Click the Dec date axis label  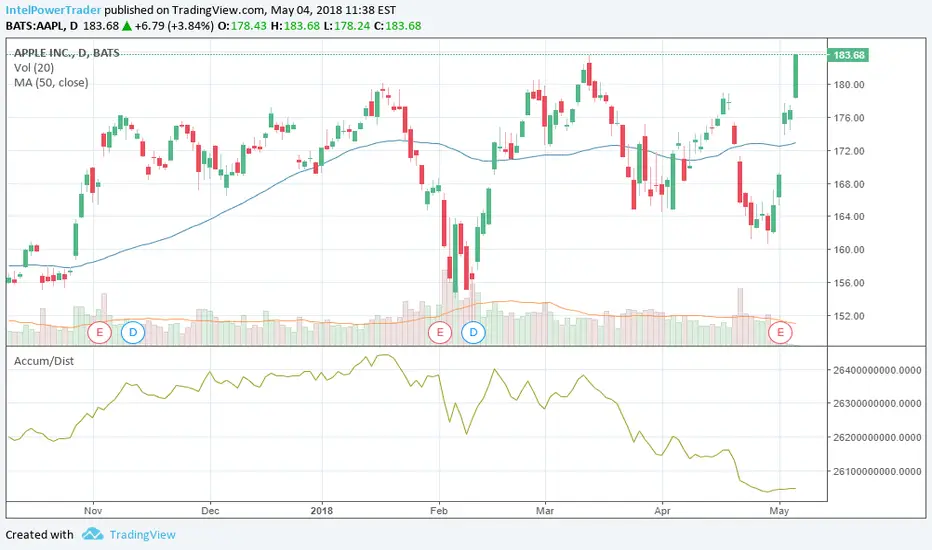[x=210, y=511]
